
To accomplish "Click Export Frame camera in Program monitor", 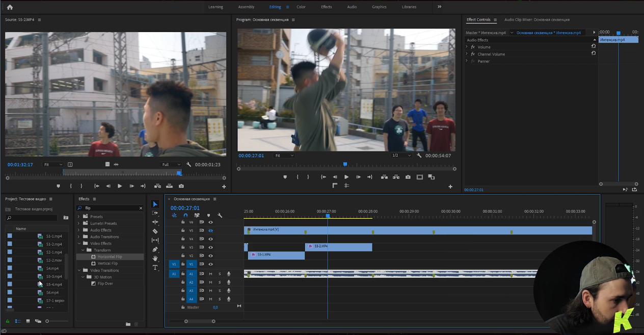I will [x=408, y=177].
